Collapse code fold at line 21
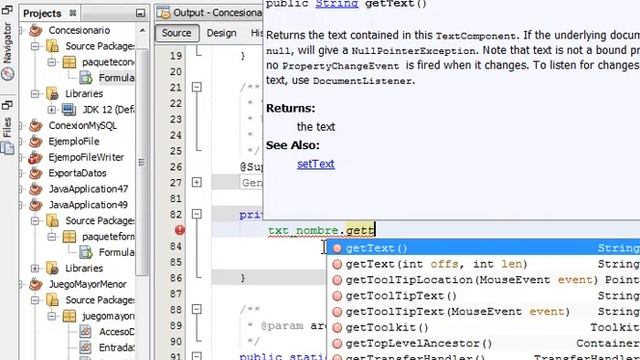The image size is (640, 360). point(197,87)
